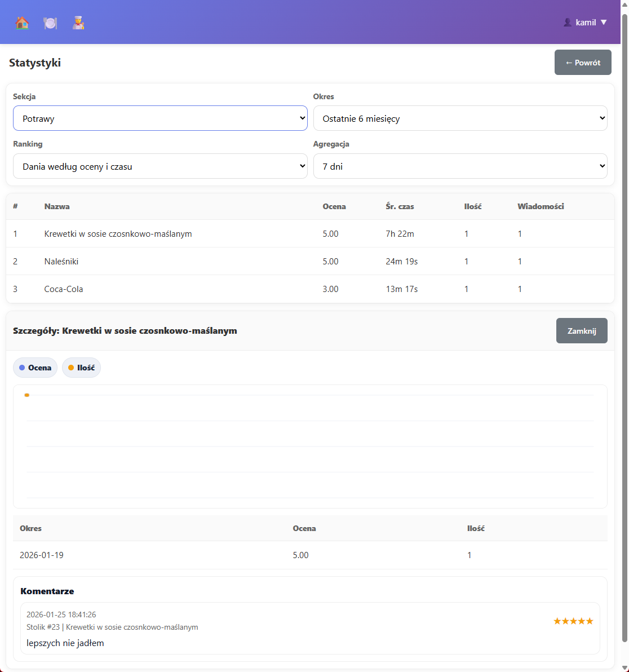This screenshot has width=629, height=672.
Task: Toggle the Ocena series in the chart legend
Action: click(35, 368)
